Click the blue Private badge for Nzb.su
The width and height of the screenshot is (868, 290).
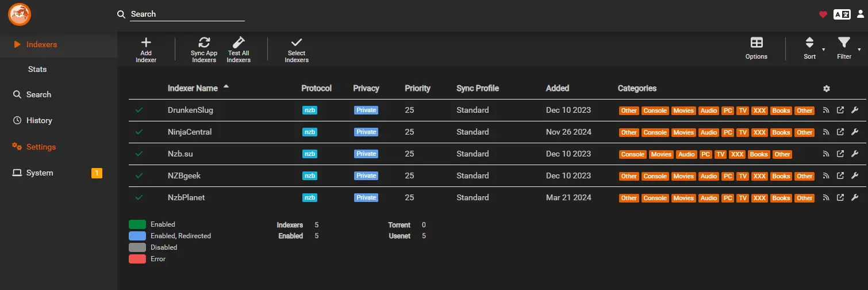pos(366,154)
